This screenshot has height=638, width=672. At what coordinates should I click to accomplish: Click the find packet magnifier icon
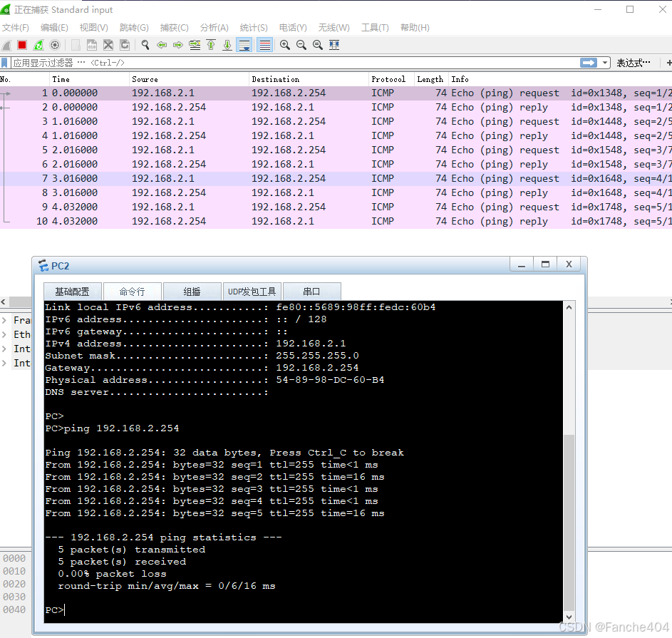point(145,45)
